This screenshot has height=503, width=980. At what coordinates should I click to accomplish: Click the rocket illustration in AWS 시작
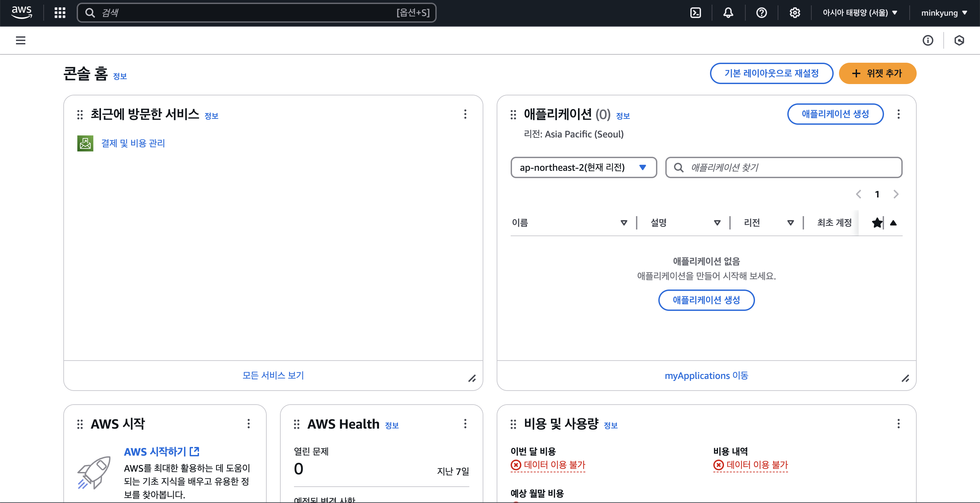[x=94, y=473]
